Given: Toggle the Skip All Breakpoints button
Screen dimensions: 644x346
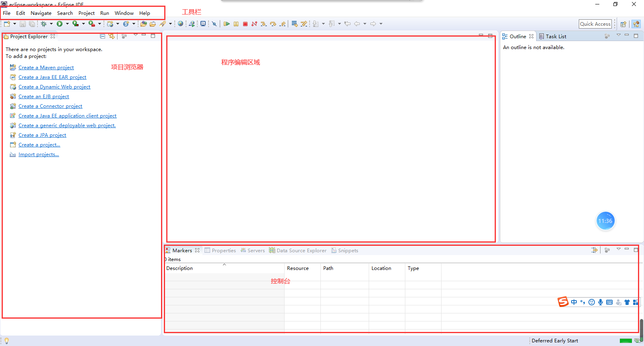Looking at the screenshot, I should [214, 24].
